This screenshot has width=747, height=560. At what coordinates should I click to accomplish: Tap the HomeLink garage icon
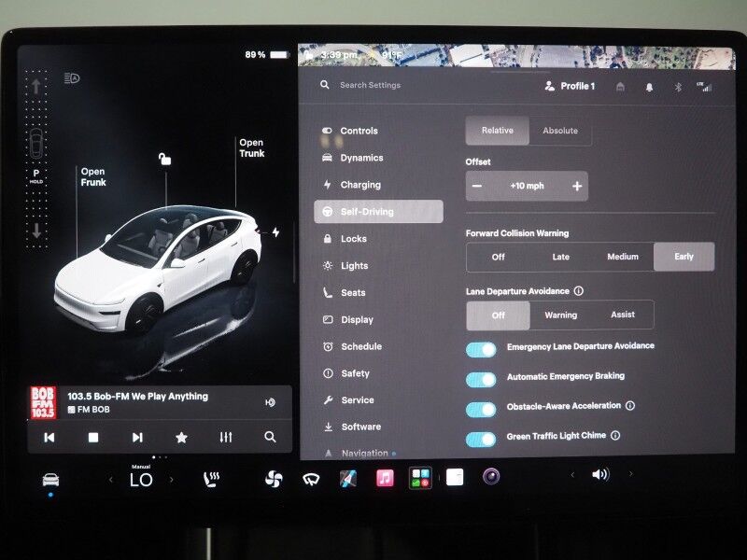point(620,87)
